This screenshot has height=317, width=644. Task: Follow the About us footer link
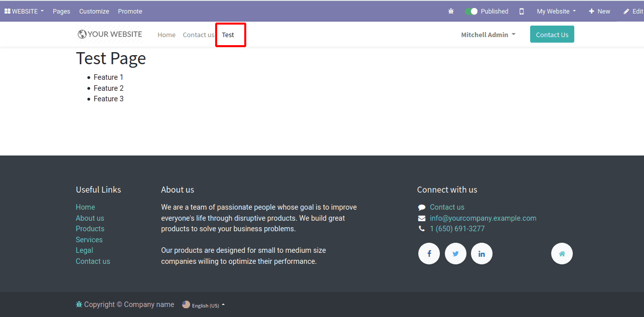(90, 218)
